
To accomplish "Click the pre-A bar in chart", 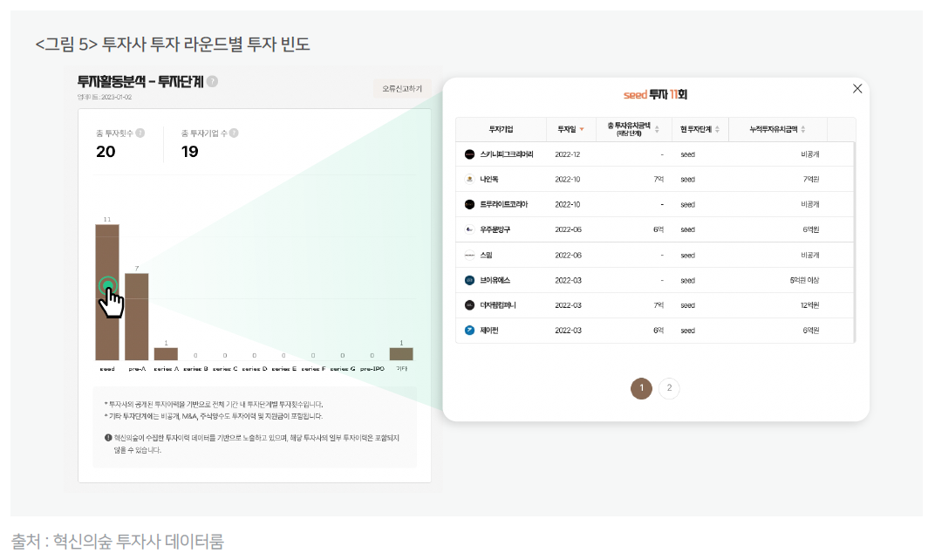I will coord(137,317).
